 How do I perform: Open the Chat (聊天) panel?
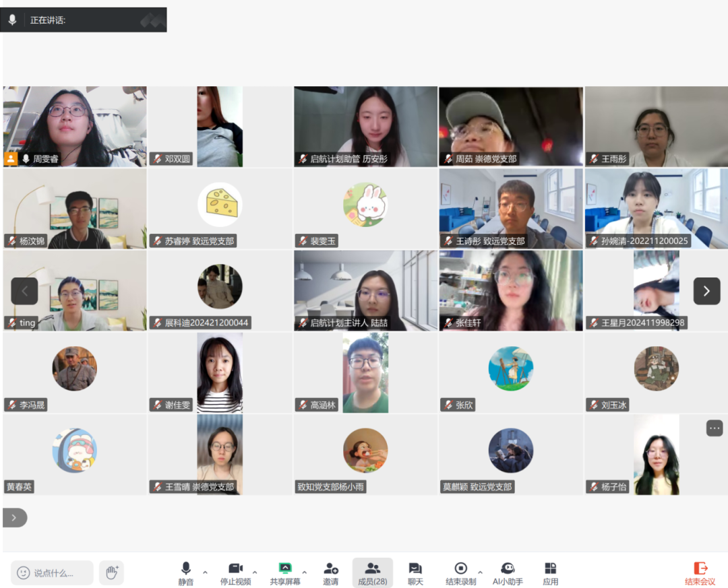click(x=415, y=573)
